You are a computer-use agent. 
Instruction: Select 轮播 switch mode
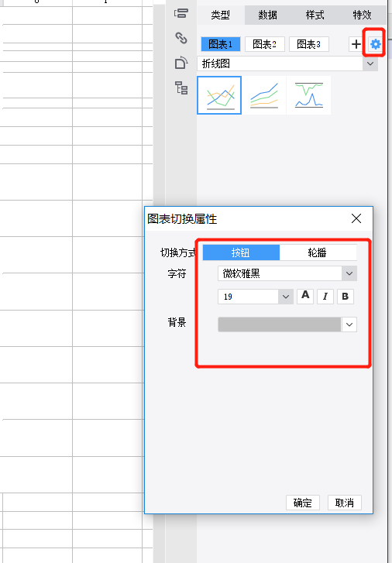[x=318, y=252]
